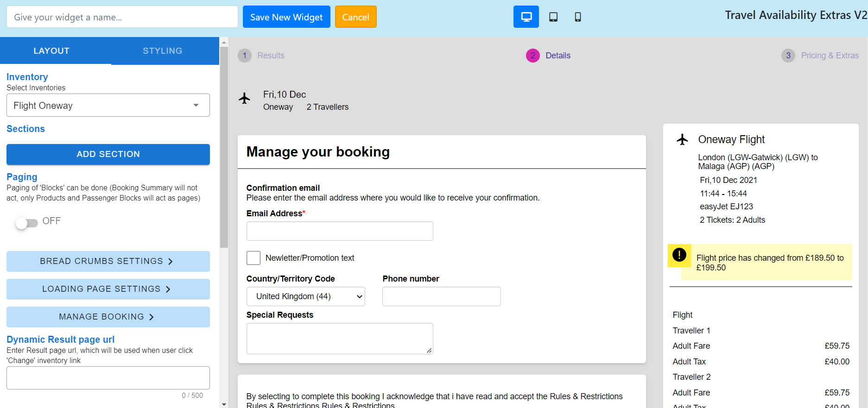The image size is (868, 408).
Task: Switch to the Styling tab
Action: click(x=163, y=51)
